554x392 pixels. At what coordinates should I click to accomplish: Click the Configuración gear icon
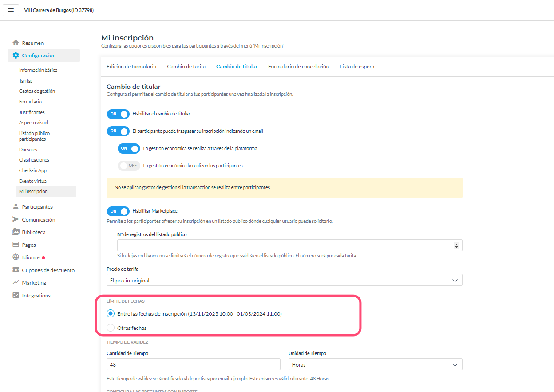[16, 55]
